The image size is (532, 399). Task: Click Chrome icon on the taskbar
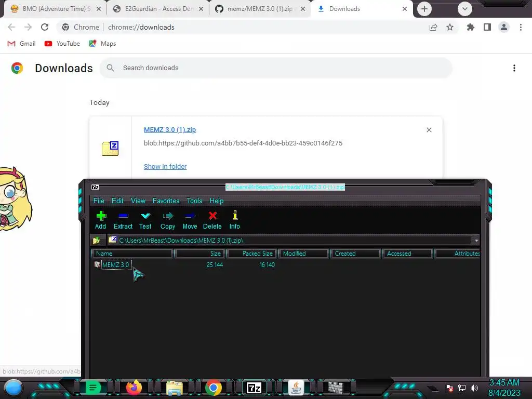pyautogui.click(x=214, y=388)
